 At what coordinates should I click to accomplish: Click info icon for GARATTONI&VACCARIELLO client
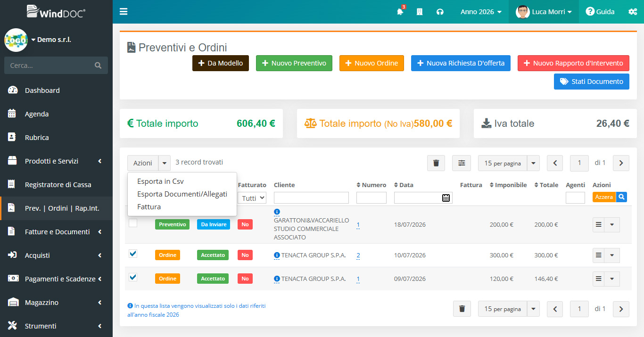coord(277,212)
